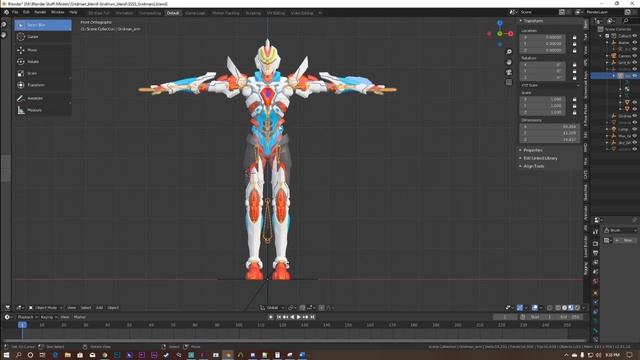This screenshot has width=640, height=360.
Task: Open the viewport Object menu
Action: point(113,308)
